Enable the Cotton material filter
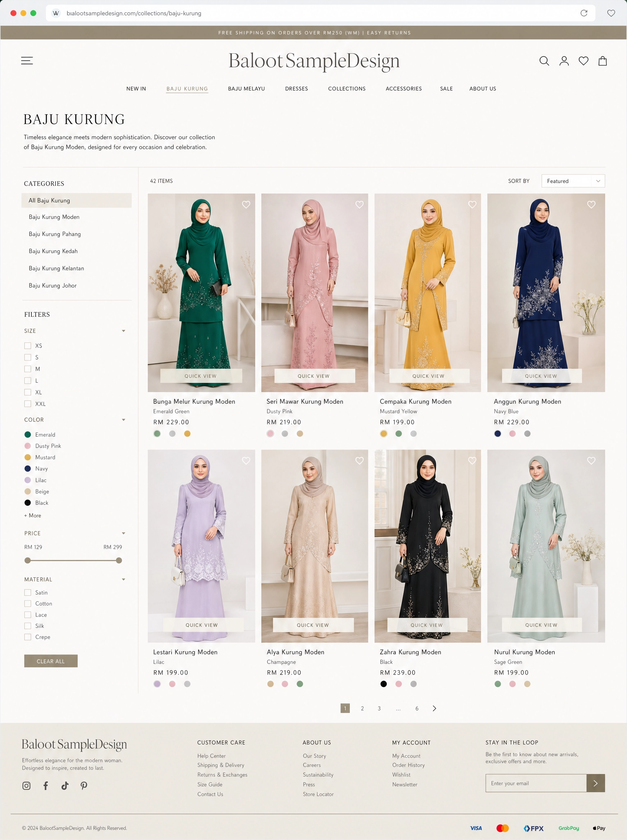The height and width of the screenshot is (840, 627). [28, 603]
